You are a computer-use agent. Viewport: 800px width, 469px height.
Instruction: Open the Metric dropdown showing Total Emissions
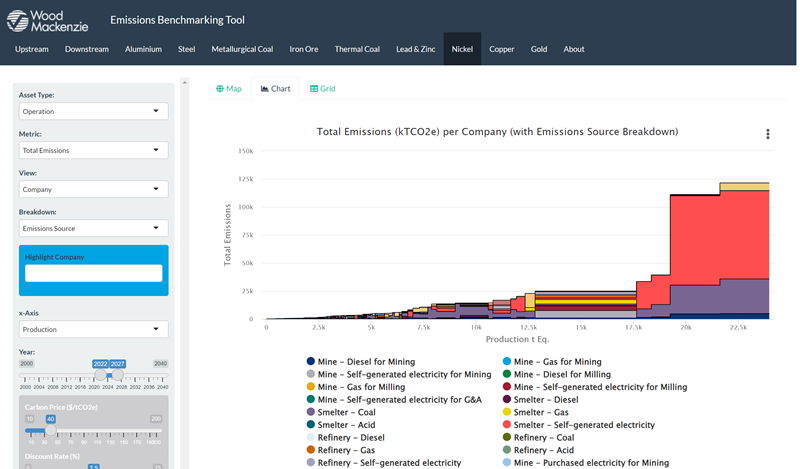point(93,150)
